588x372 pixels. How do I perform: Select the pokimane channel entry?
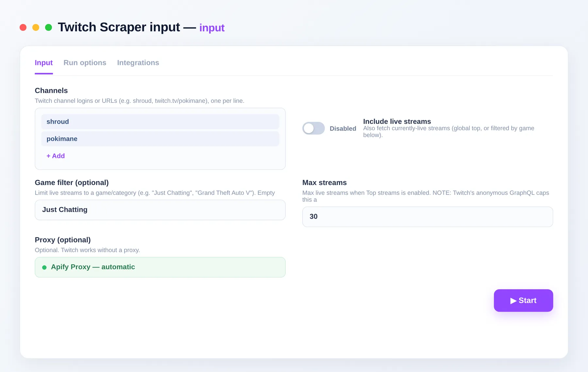[160, 139]
